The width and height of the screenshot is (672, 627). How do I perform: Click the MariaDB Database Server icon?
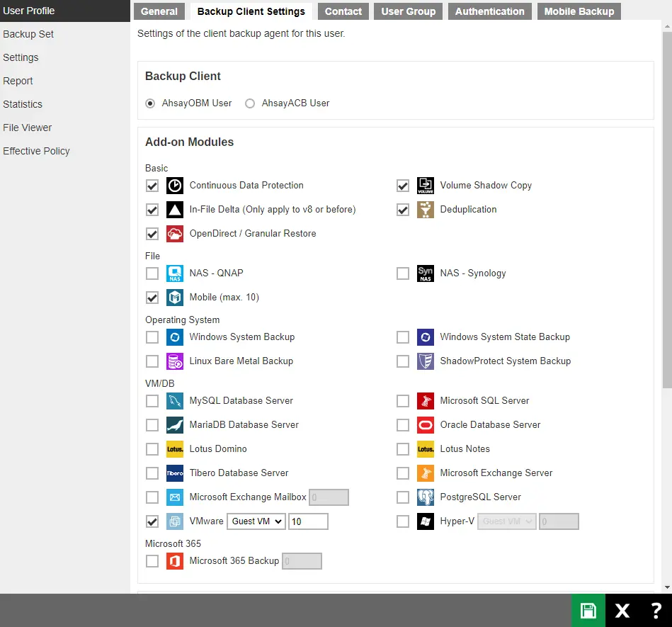click(175, 425)
